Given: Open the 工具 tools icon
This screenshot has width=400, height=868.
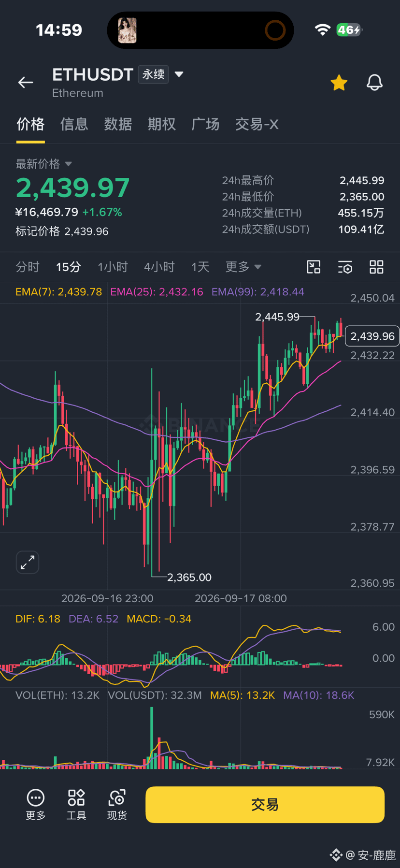Looking at the screenshot, I should [x=76, y=805].
